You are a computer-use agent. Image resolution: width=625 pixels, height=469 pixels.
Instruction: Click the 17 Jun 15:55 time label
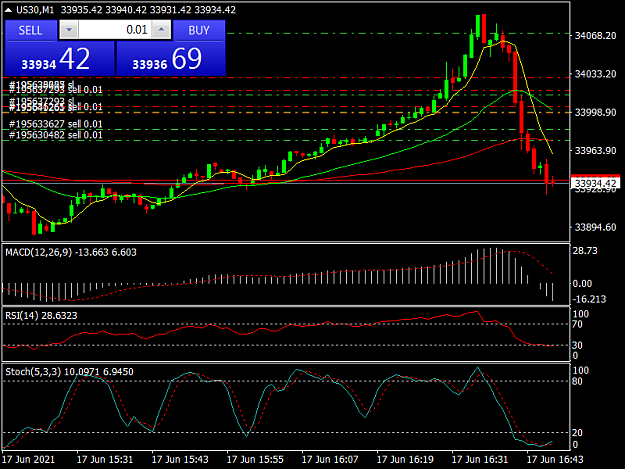coord(255,459)
